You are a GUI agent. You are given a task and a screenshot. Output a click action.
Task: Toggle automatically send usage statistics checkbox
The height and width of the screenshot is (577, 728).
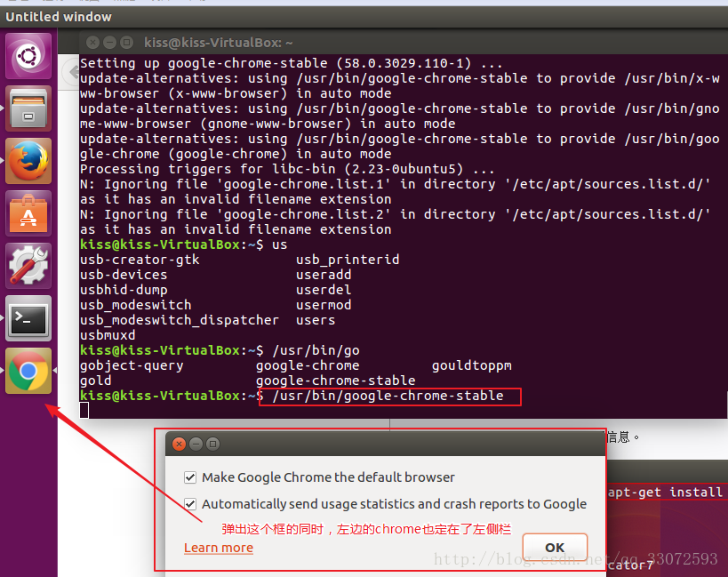[190, 504]
